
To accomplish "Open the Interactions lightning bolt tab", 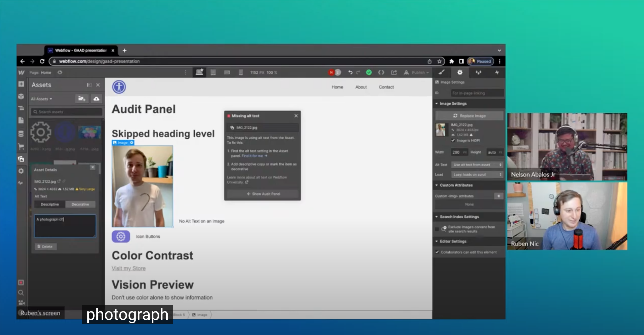I will pos(497,72).
